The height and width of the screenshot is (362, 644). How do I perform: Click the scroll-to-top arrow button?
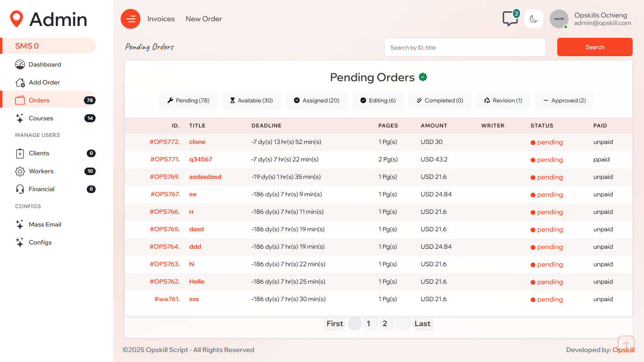pyautogui.click(x=626, y=344)
